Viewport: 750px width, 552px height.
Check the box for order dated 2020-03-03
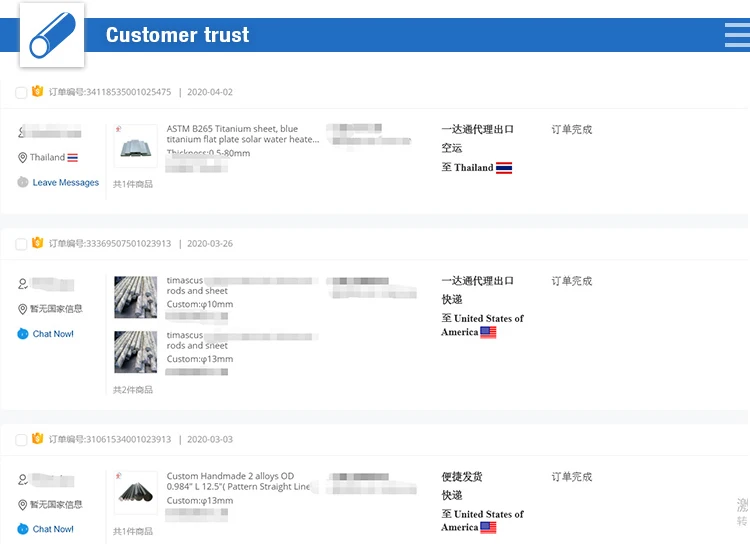tap(21, 440)
